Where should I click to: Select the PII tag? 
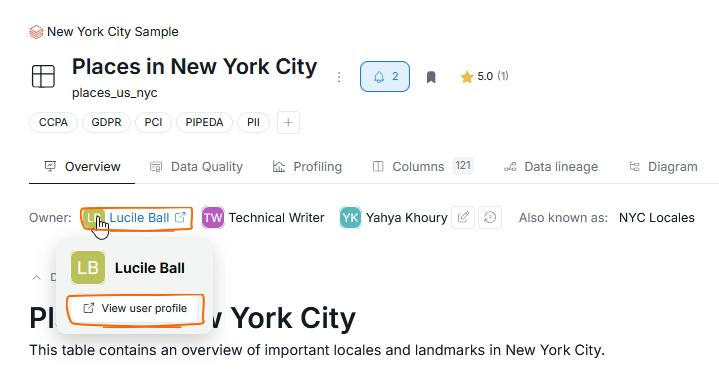[x=253, y=122]
